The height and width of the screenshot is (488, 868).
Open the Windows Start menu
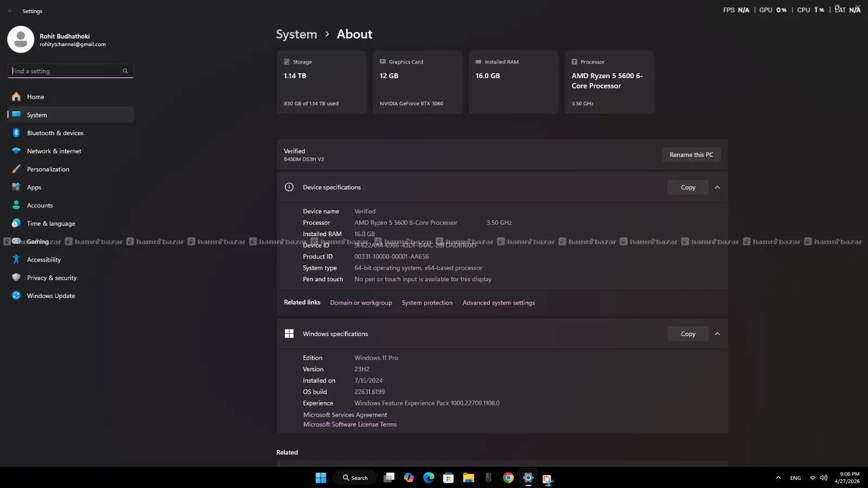321,478
